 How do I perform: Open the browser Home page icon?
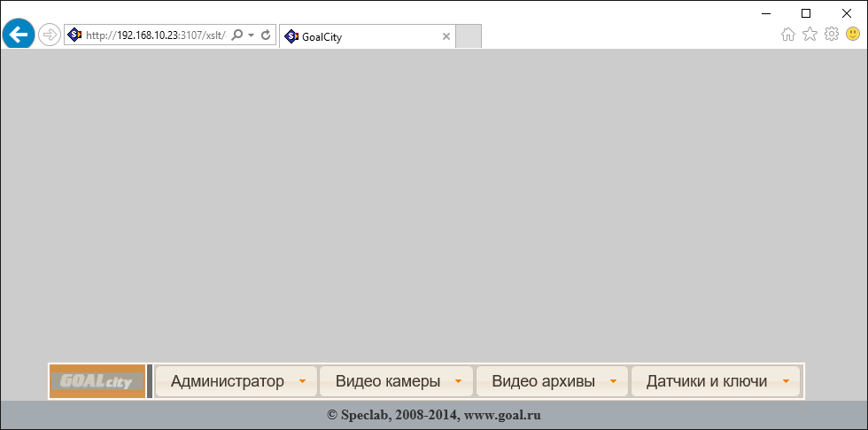[x=787, y=35]
